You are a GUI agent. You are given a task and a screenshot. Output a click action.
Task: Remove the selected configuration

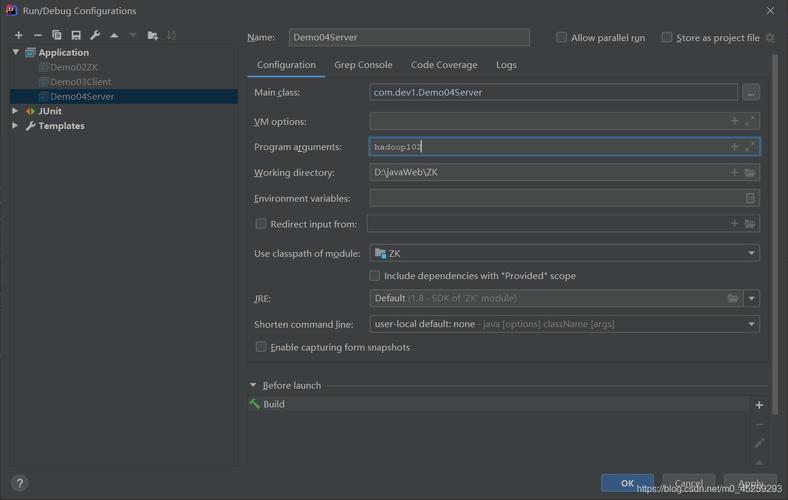click(x=38, y=35)
